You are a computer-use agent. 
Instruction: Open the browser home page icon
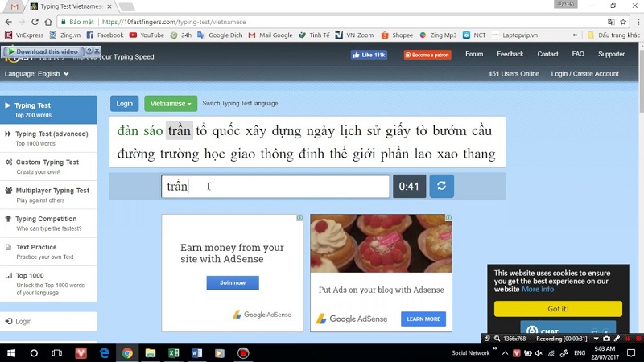click(x=48, y=22)
